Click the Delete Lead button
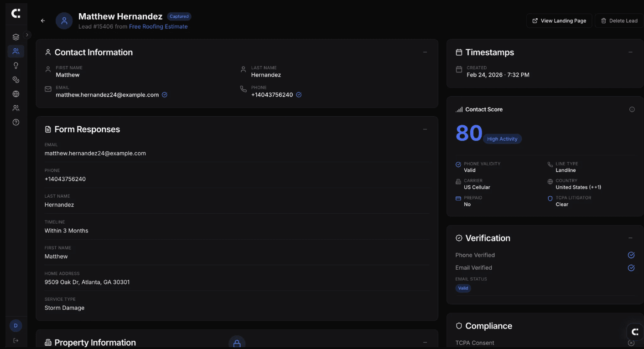The height and width of the screenshot is (349, 644). 619,21
